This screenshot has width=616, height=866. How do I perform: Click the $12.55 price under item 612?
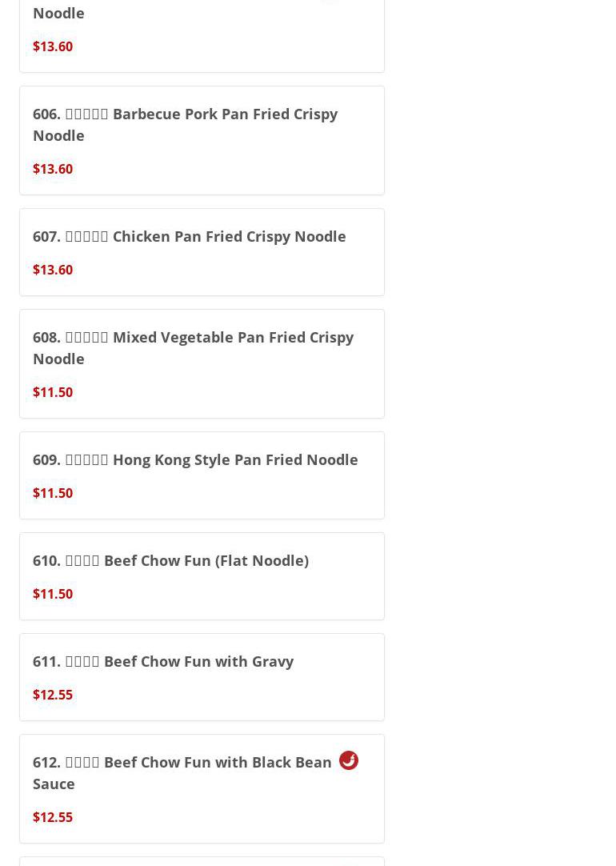pyautogui.click(x=53, y=817)
